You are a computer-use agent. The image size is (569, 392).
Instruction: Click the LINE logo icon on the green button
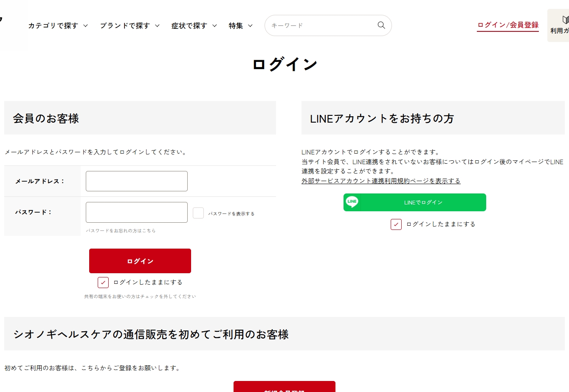click(x=352, y=202)
